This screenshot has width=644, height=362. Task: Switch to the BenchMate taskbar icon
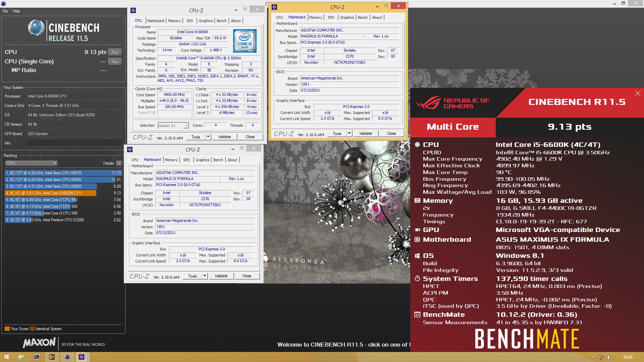52,357
